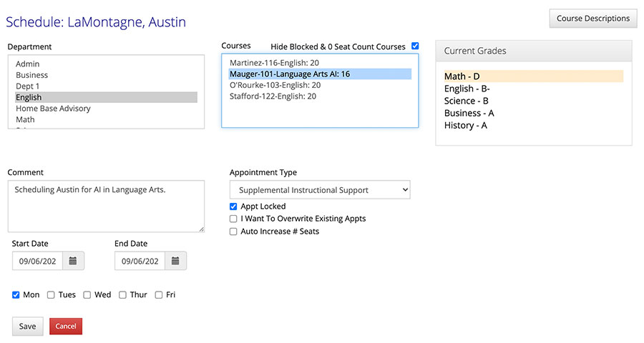644x343 pixels.
Task: Select English in the Department list
Action: pos(106,97)
